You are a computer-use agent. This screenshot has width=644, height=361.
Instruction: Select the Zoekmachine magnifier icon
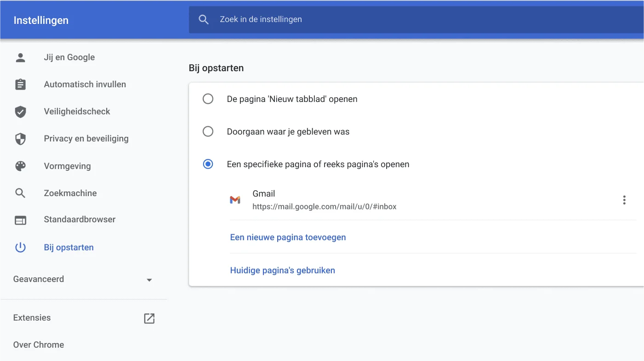coord(20,193)
